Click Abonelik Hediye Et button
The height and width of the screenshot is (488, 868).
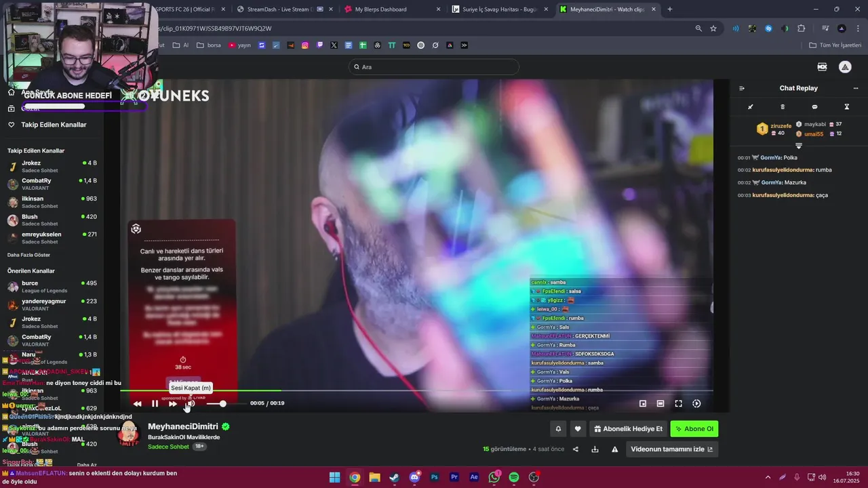point(628,429)
